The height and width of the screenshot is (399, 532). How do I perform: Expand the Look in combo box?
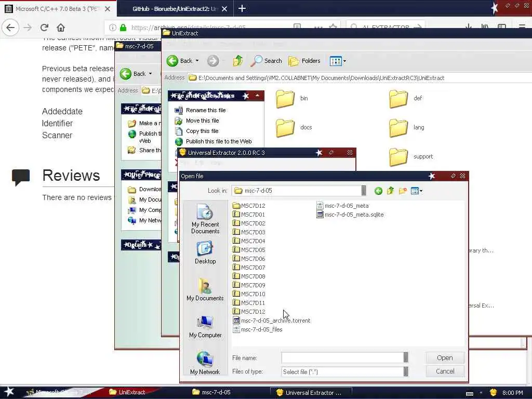tap(364, 191)
